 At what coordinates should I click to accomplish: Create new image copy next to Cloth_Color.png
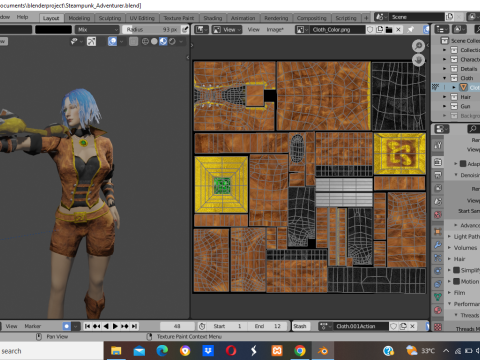[380, 30]
